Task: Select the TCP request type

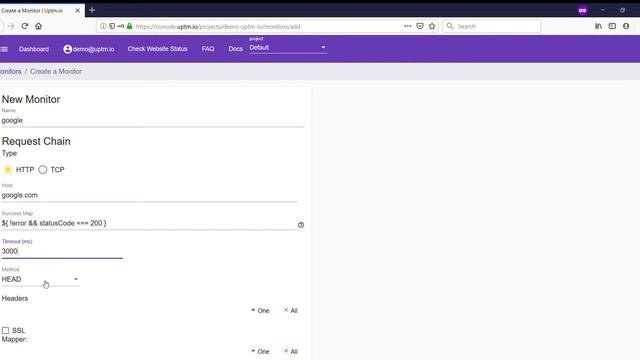Action: click(43, 169)
